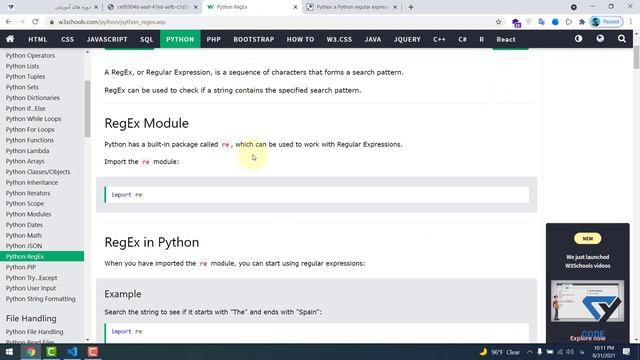Click the NEW badge in the ad

click(587, 238)
